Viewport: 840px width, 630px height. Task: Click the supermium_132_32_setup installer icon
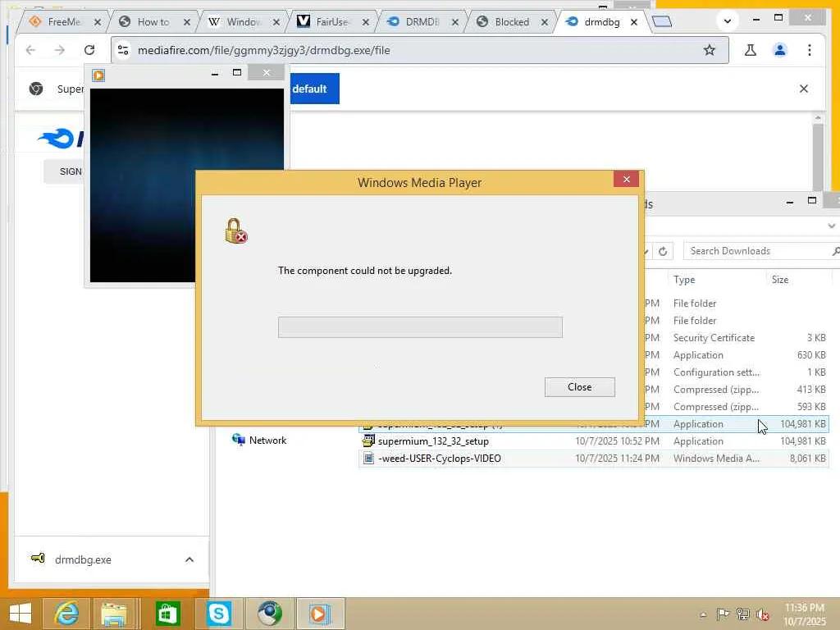click(368, 441)
